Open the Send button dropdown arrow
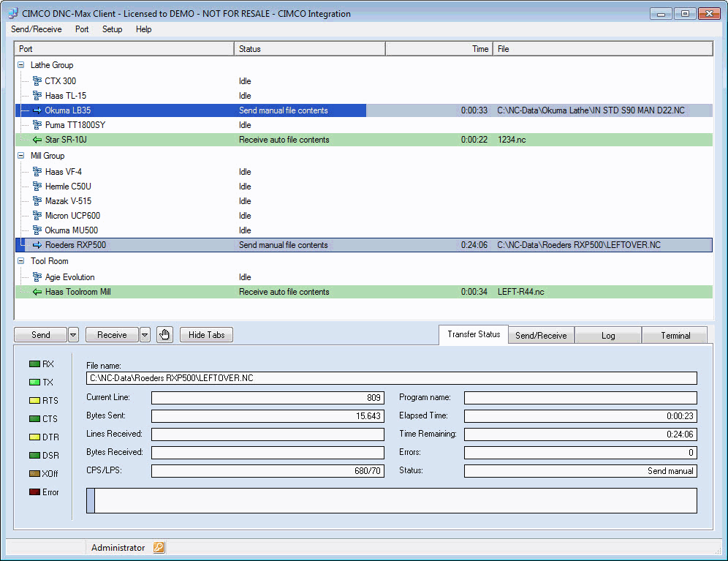The width and height of the screenshot is (728, 561). pos(73,335)
